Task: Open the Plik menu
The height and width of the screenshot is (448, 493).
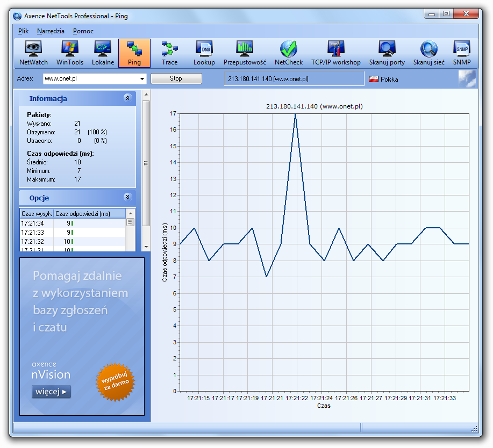Action: coord(23,31)
